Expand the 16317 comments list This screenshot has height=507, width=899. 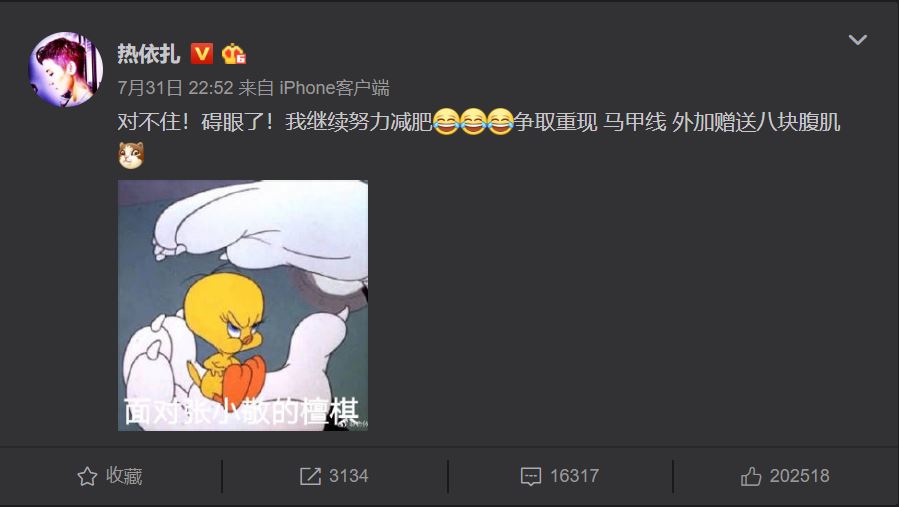click(574, 476)
